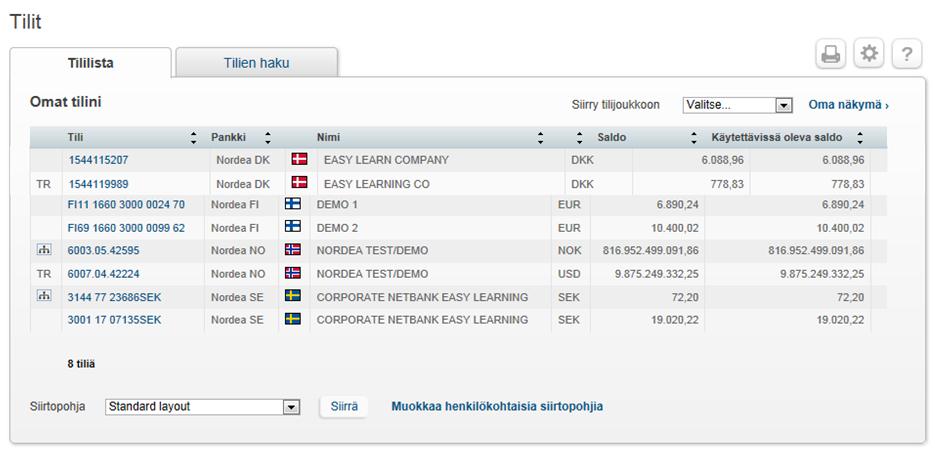The image size is (935, 454).
Task: Click the Saldo column header text
Action: pyautogui.click(x=612, y=138)
